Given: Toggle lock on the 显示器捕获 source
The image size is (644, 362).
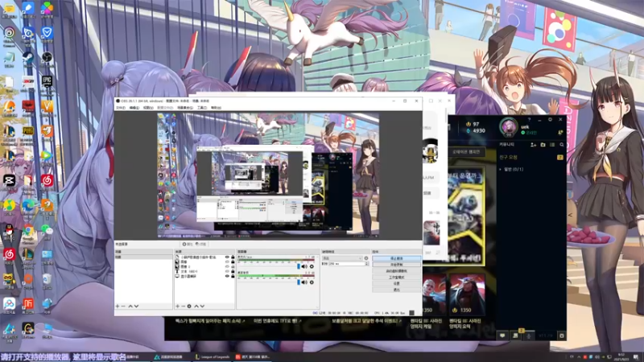Looking at the screenshot, I should click(x=233, y=276).
